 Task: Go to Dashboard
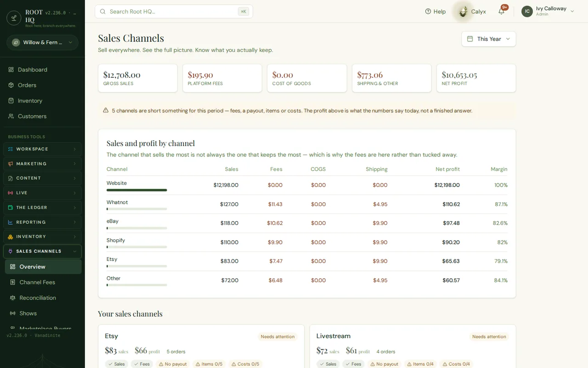(x=42, y=69)
